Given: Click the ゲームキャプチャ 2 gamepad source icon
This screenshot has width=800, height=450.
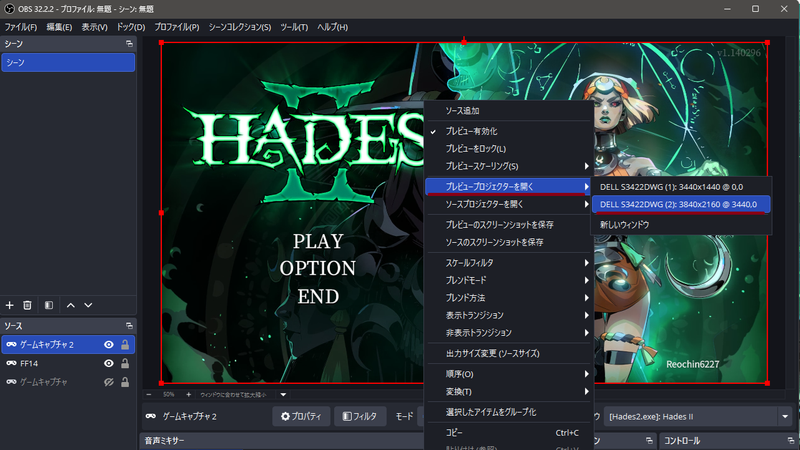Looking at the screenshot, I should [x=11, y=344].
